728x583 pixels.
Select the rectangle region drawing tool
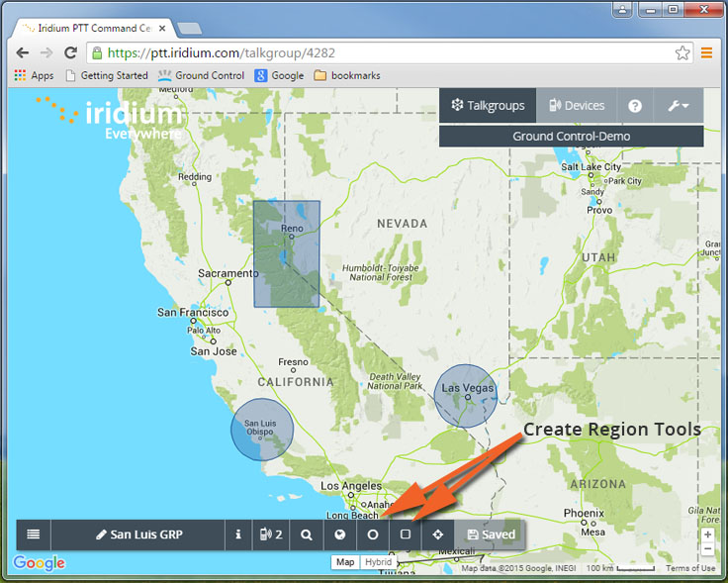[x=406, y=534]
